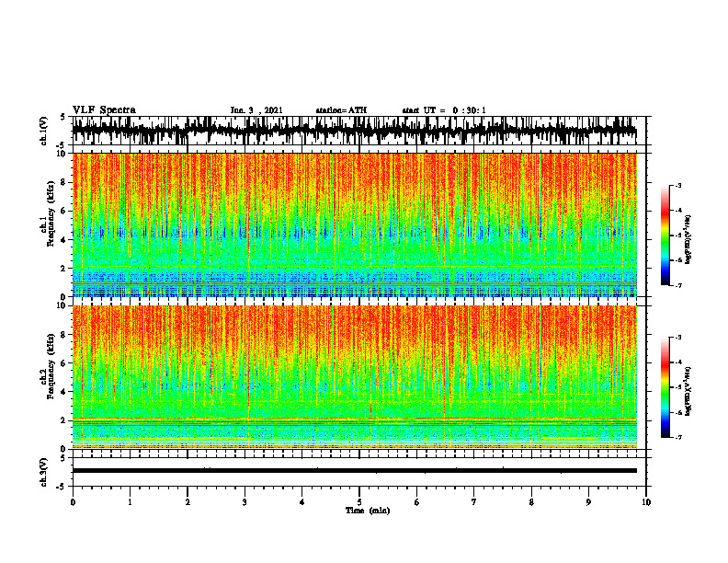Select the ch.2 'Frequency (kHz)' axis label
This screenshot has height=563, width=728.
(51, 366)
